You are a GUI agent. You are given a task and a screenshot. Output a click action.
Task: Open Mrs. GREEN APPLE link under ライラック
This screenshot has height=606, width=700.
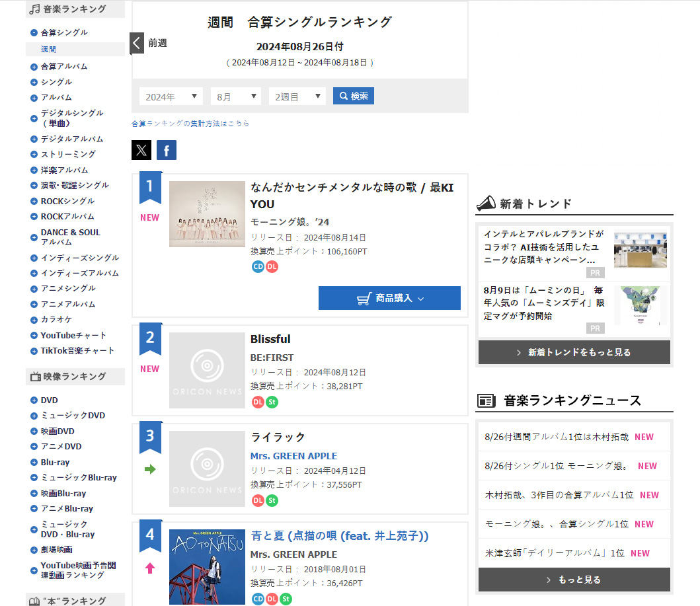(293, 456)
